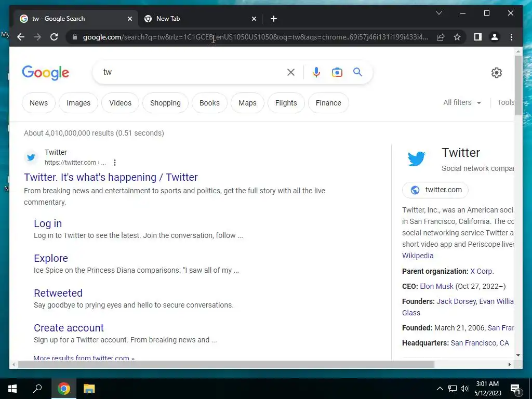The image size is (532, 399).
Task: Open the volume icon in system tray
Action: pos(464,389)
